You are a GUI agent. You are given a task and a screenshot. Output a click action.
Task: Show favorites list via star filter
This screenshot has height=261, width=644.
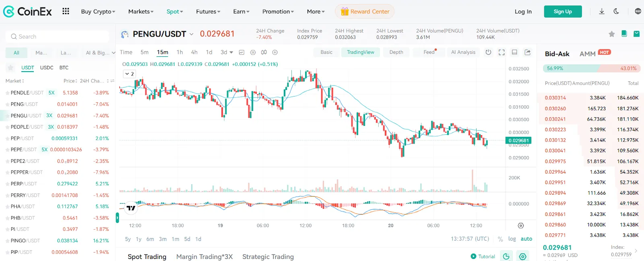click(11, 68)
